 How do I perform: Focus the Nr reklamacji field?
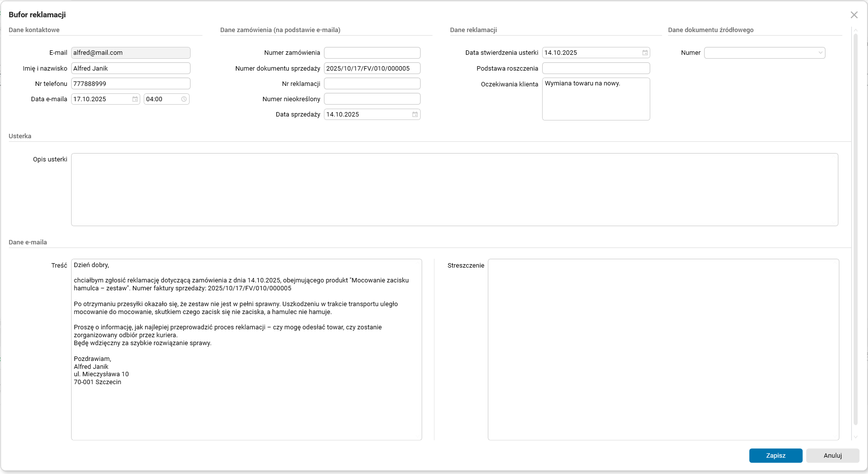coord(372,83)
